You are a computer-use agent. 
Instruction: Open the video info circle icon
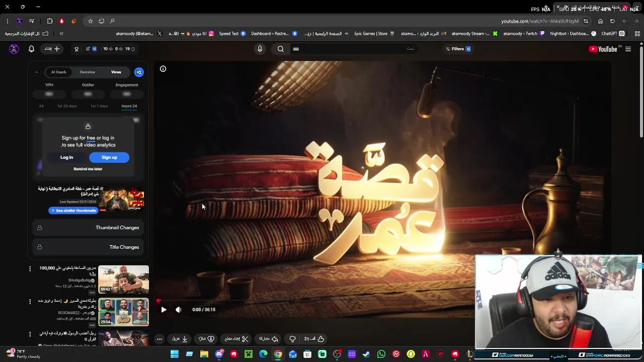163,69
